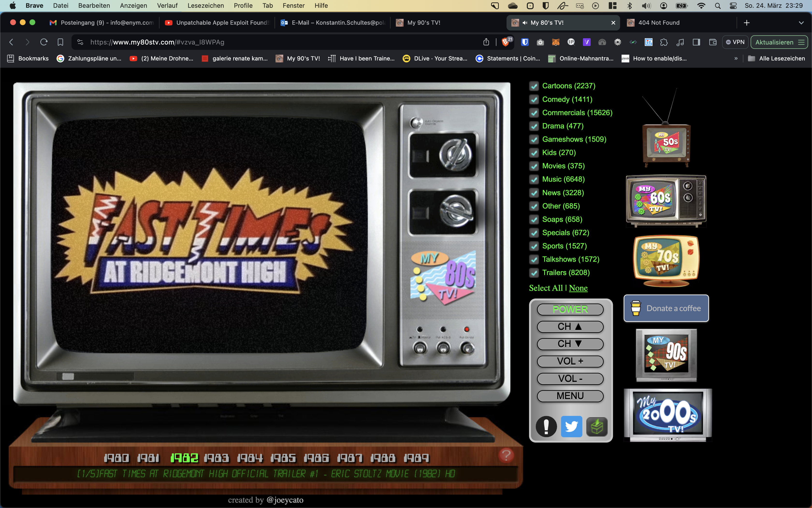Open the Lesezeichen menu
The image size is (812, 508).
[x=206, y=6]
